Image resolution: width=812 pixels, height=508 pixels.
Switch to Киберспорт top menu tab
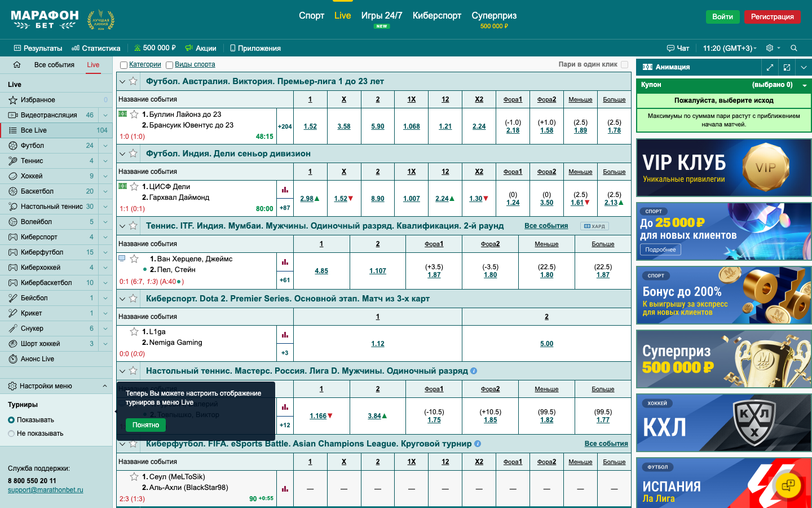click(436, 16)
